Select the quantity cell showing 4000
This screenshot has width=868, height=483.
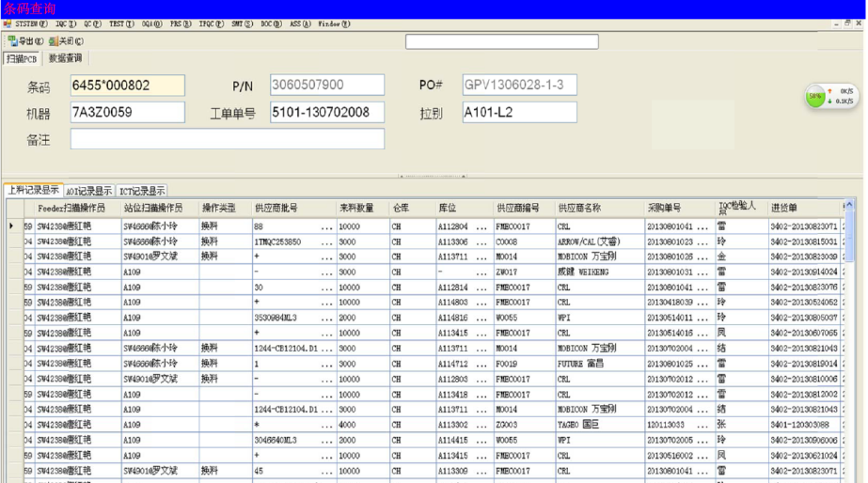pos(363,425)
